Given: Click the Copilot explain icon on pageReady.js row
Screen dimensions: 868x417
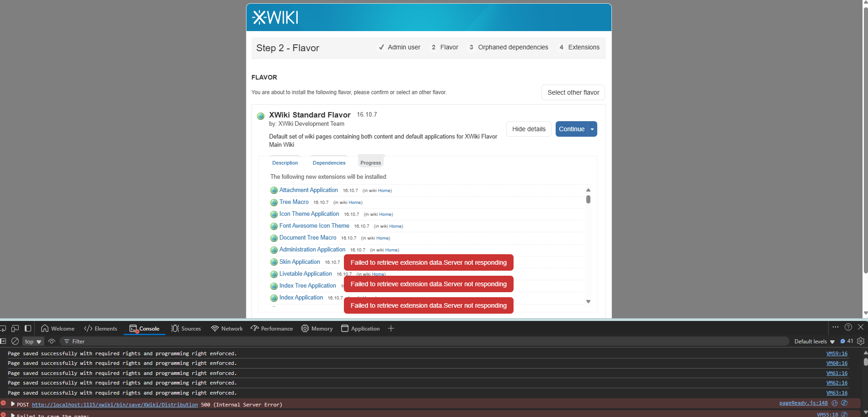Looking at the screenshot, I should coord(844,403).
